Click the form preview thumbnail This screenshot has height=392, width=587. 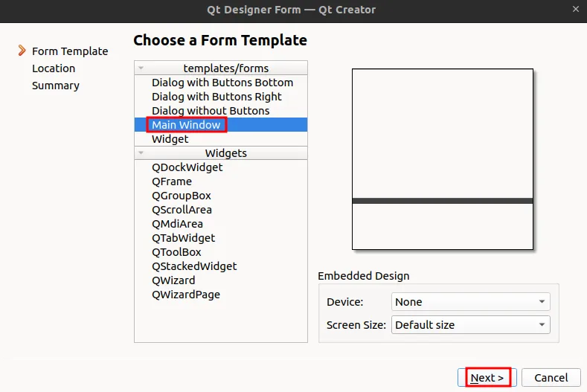pos(443,159)
